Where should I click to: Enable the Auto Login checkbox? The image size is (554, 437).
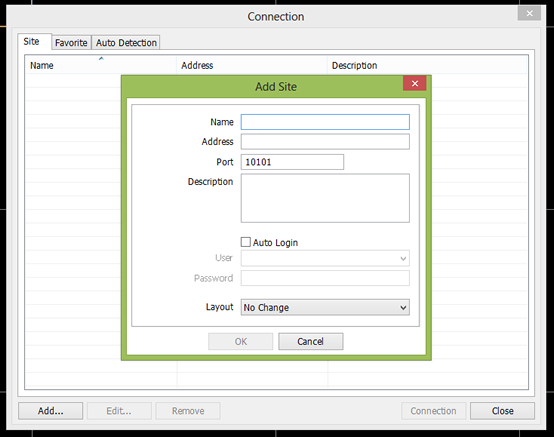tap(246, 242)
